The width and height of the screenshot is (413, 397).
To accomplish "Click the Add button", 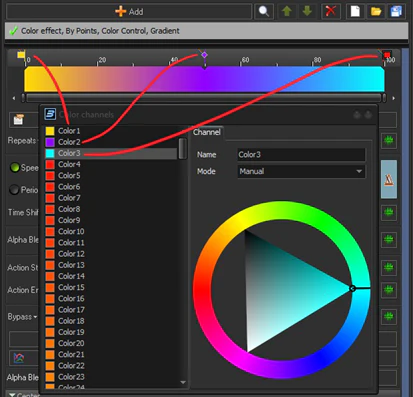I will coord(129,12).
